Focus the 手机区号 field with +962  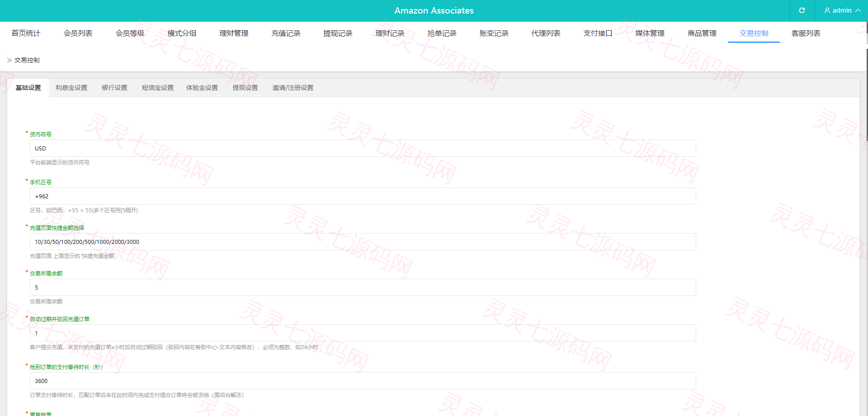pyautogui.click(x=363, y=196)
